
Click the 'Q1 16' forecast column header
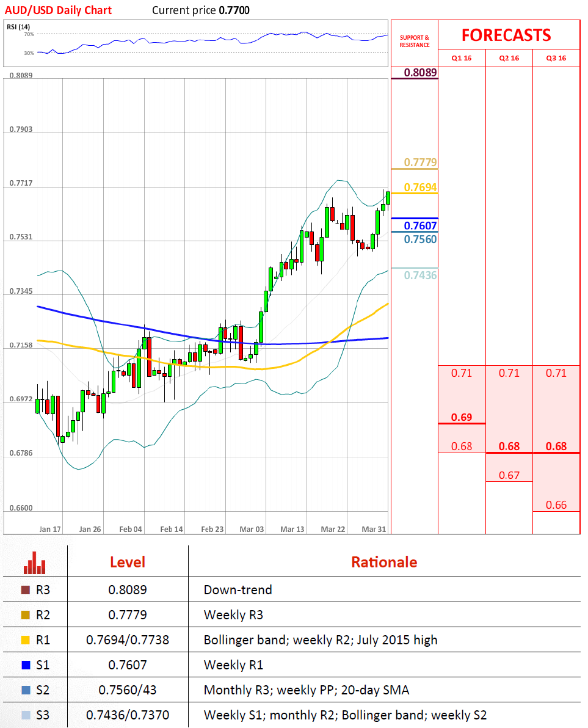462,58
